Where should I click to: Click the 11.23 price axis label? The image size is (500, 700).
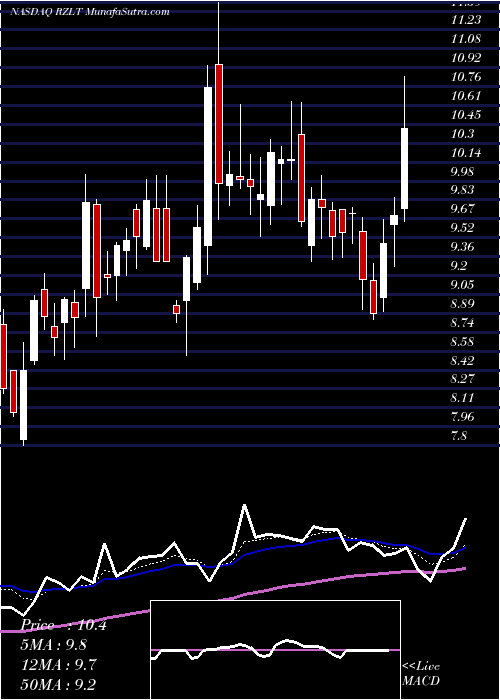click(466, 20)
